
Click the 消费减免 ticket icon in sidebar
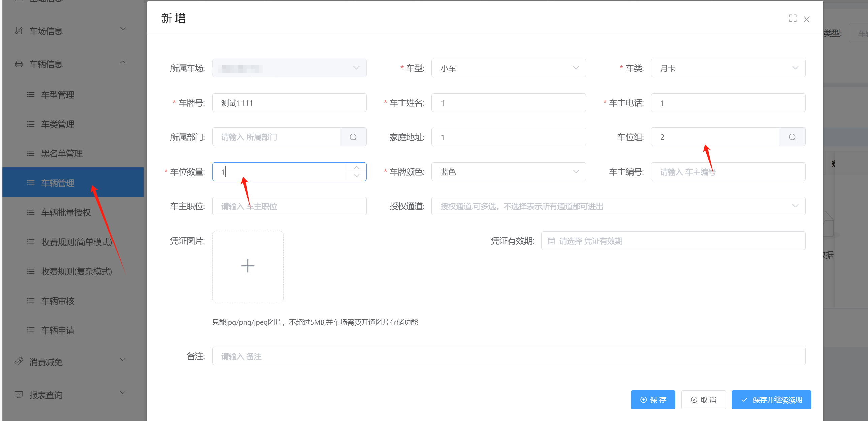(x=19, y=361)
